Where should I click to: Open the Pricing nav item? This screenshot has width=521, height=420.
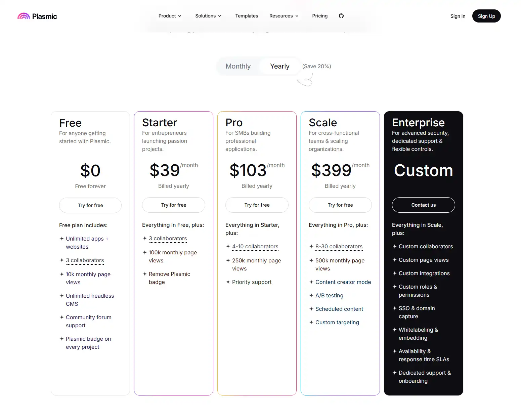[x=320, y=16]
